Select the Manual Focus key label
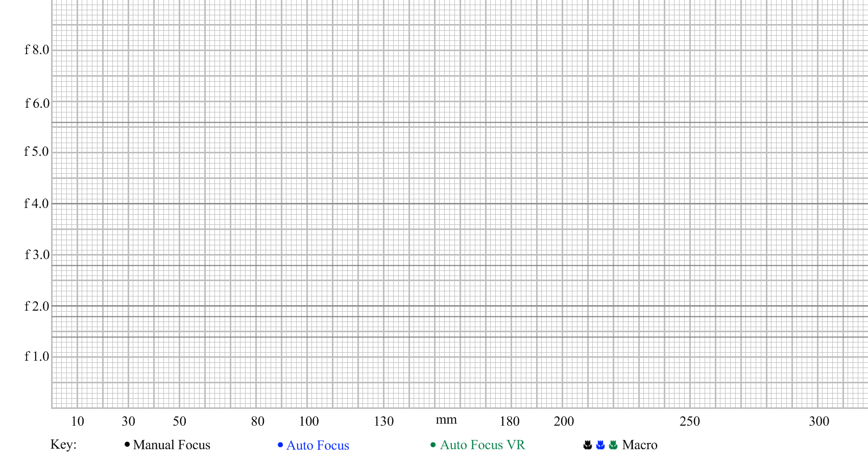The image size is (868, 460). point(172,445)
